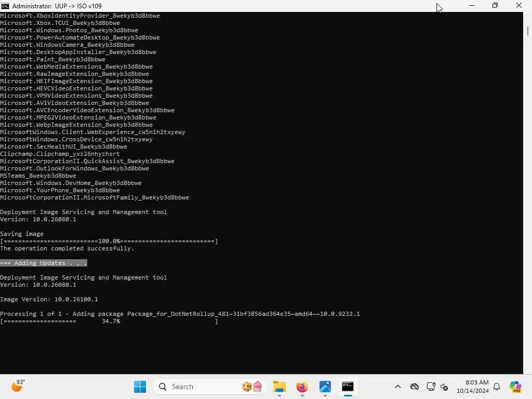Click the 'Microsoft.PowerAutomateDesktop_8wekyb3d8bbwe' line
Viewport: 532px width, 399px height.
(x=79, y=37)
